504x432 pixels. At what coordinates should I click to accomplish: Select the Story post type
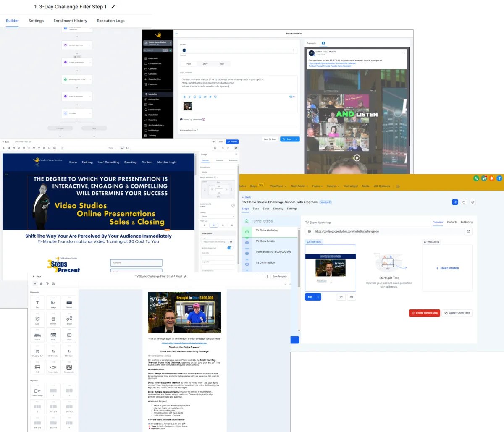pyautogui.click(x=205, y=64)
